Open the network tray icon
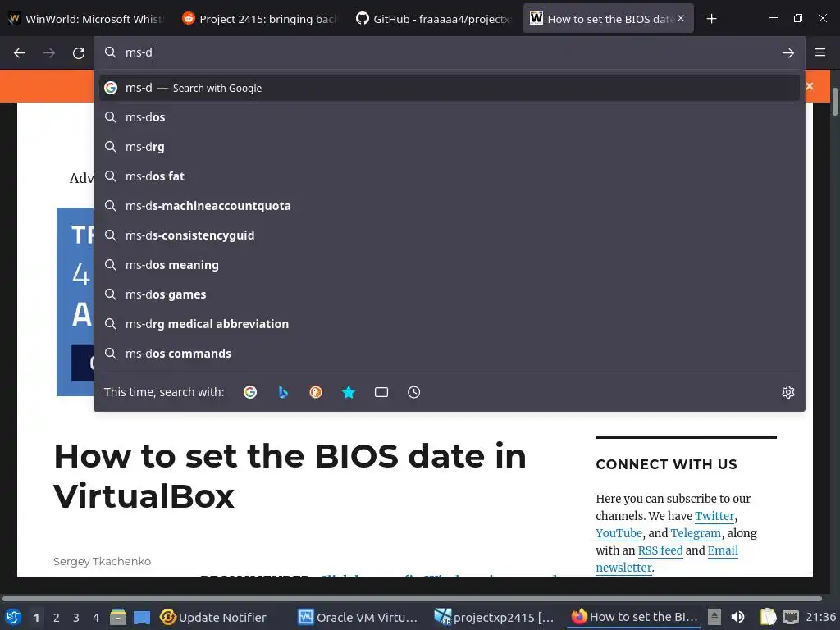Screen dimensions: 840x630 click(x=791, y=617)
